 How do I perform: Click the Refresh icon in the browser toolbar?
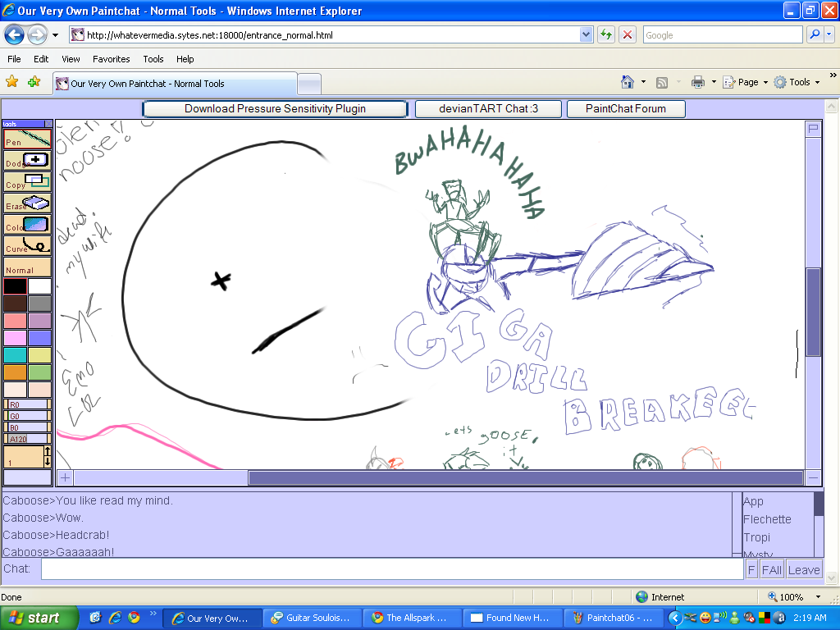[x=605, y=34]
